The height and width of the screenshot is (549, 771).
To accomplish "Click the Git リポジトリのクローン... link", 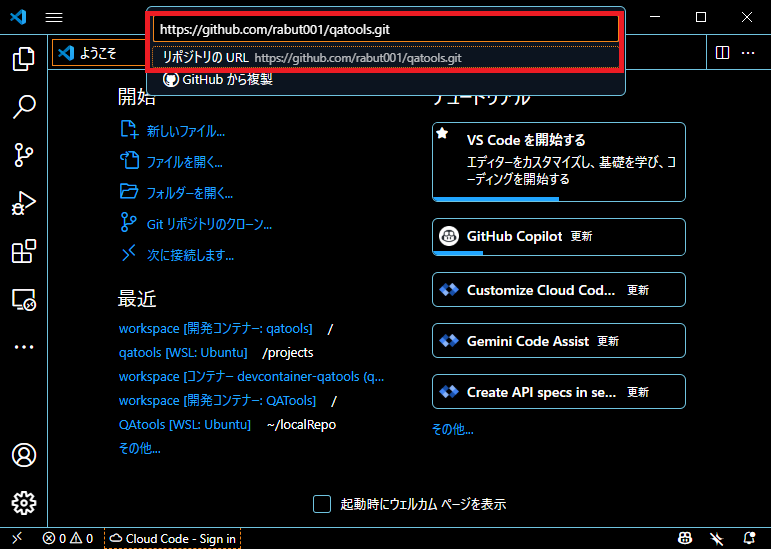I will click(x=209, y=225).
